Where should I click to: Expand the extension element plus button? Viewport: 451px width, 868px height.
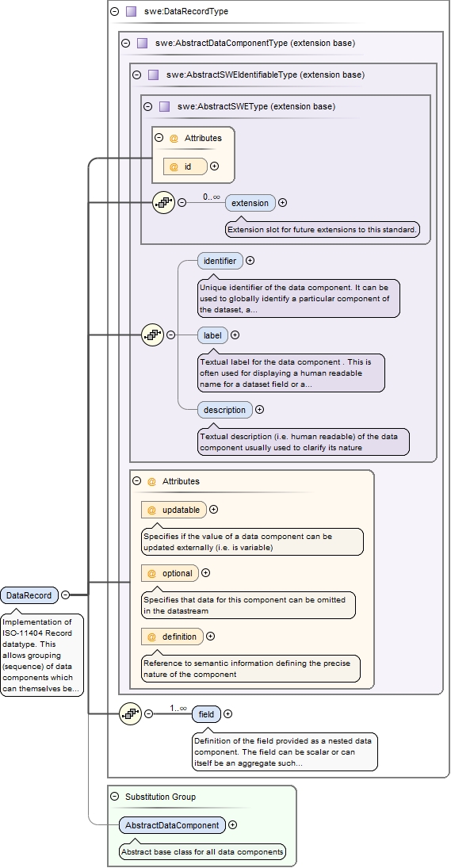pyautogui.click(x=283, y=203)
